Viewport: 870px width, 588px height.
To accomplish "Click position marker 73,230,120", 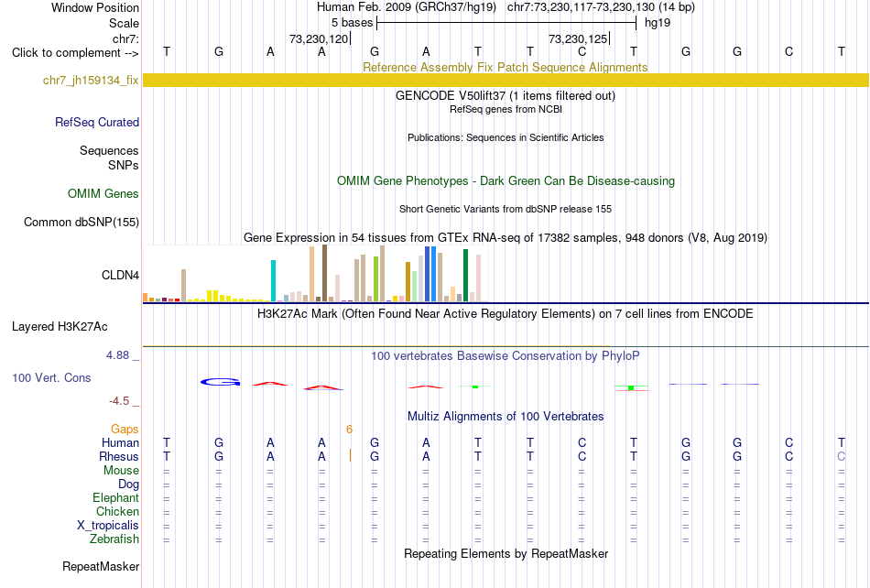I will pyautogui.click(x=319, y=38).
